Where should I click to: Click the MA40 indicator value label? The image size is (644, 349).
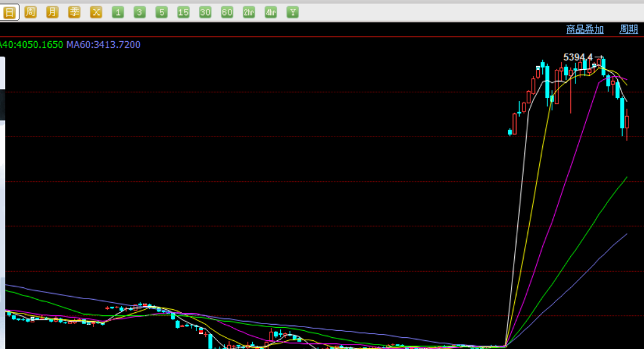point(31,45)
